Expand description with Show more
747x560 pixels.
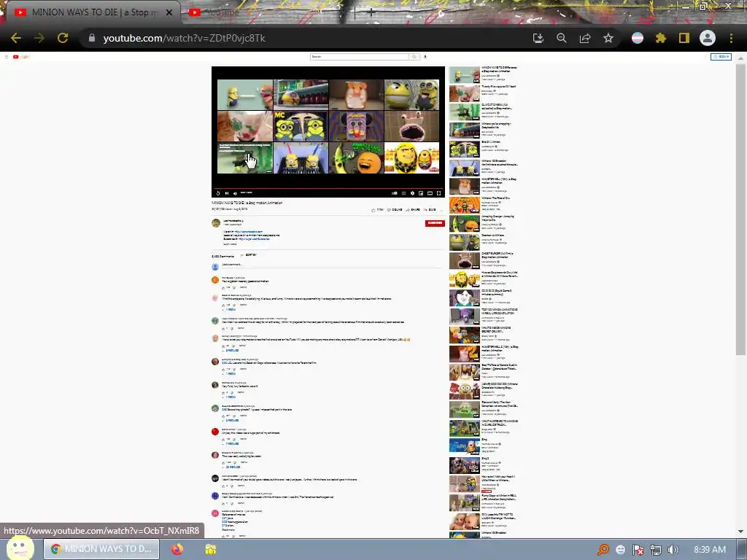230,244
